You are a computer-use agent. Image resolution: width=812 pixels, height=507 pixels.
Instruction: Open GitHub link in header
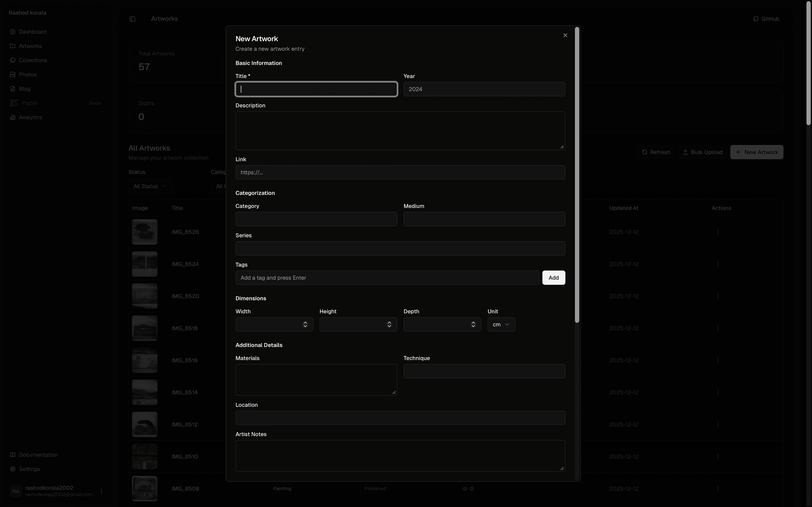coord(766,19)
